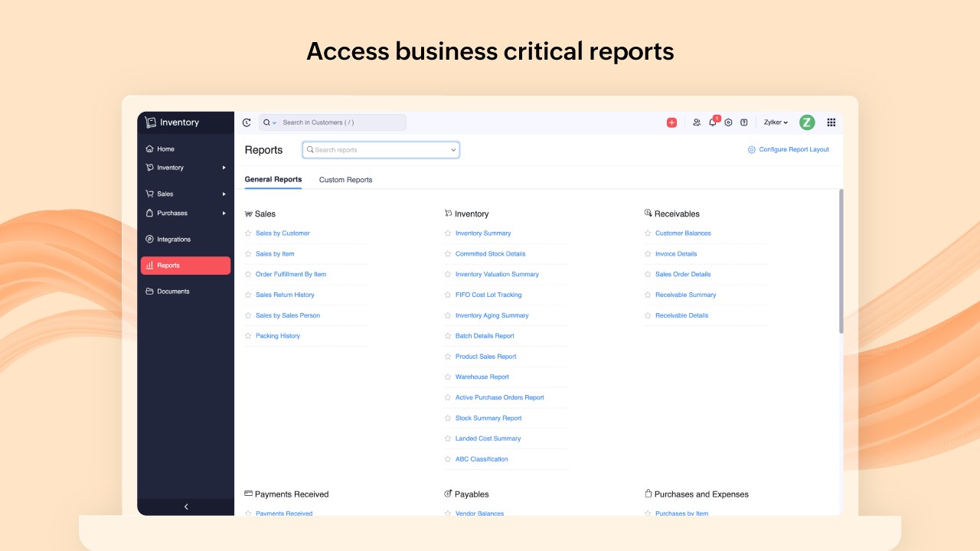Star the Sales Return History report
The height and width of the screenshot is (551, 980).
[248, 295]
